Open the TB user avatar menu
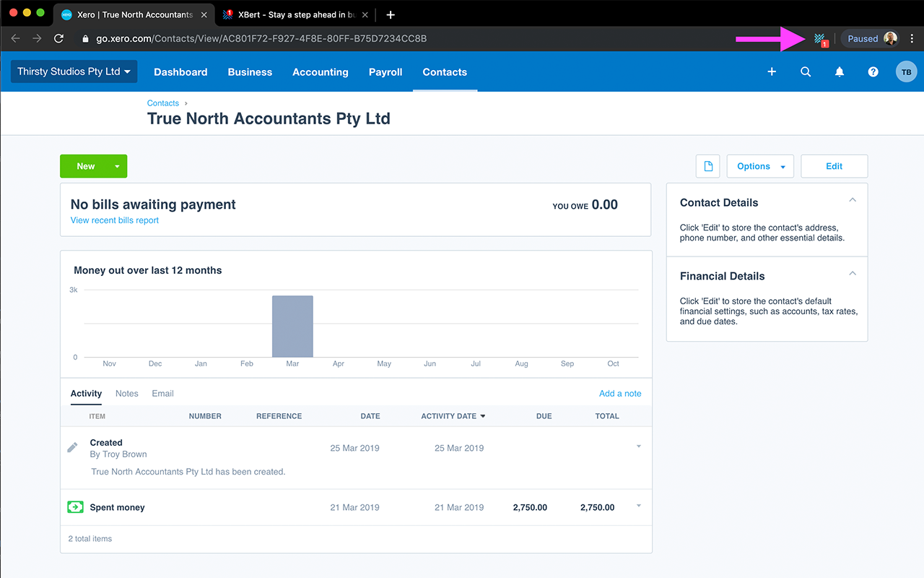Viewport: 924px width, 578px height. 906,72
